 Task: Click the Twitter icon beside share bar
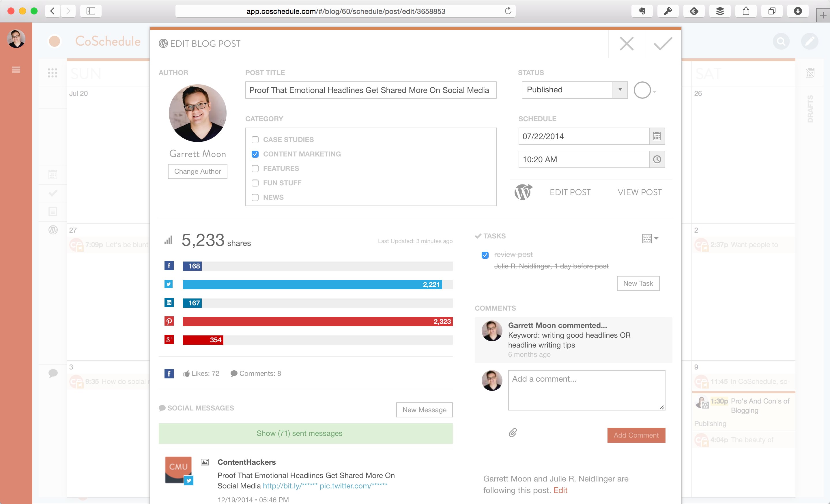click(169, 284)
